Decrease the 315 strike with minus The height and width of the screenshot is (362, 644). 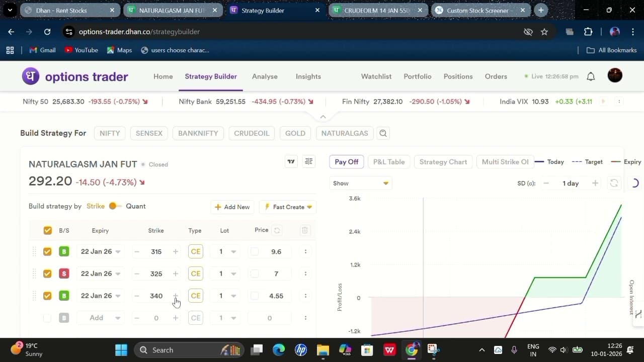(x=137, y=251)
